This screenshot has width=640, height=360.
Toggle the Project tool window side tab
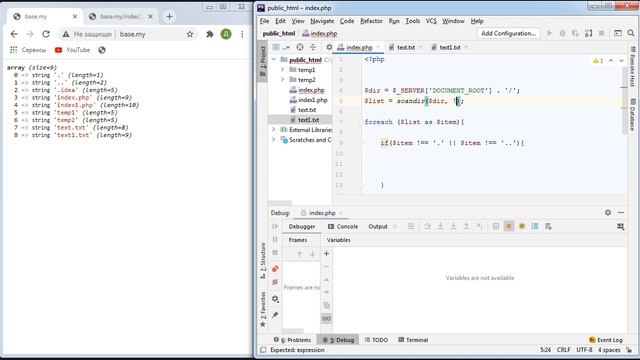point(262,61)
